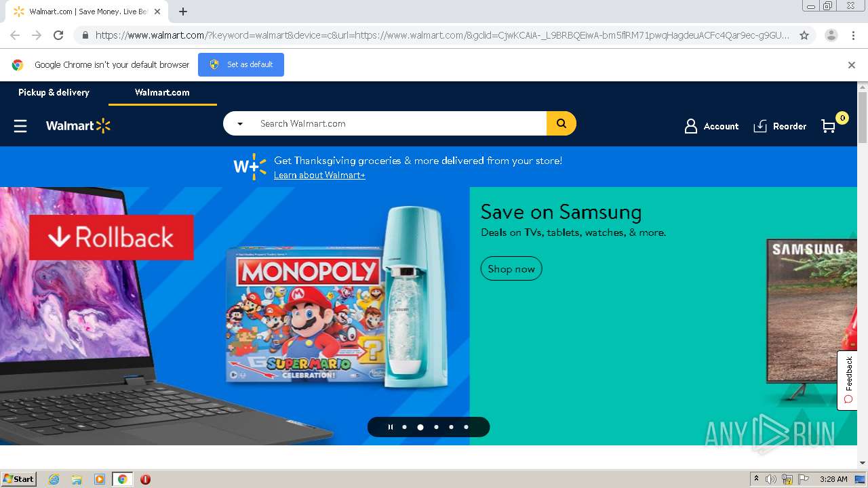
Task: Pause the banner carousel
Action: tap(390, 427)
